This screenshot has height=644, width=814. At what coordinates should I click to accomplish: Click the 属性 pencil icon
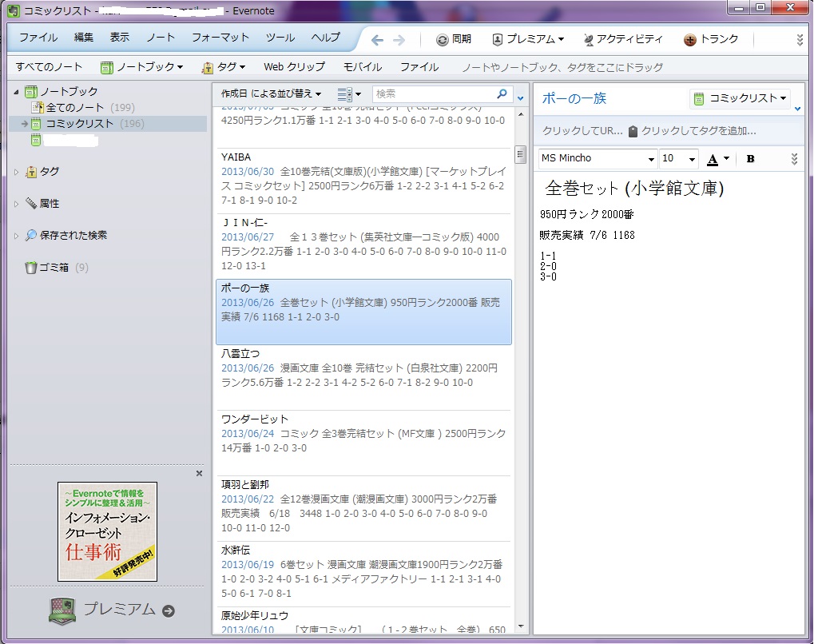31,204
